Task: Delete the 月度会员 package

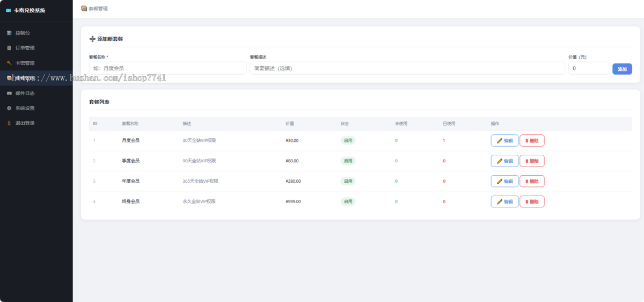Action: coord(532,140)
